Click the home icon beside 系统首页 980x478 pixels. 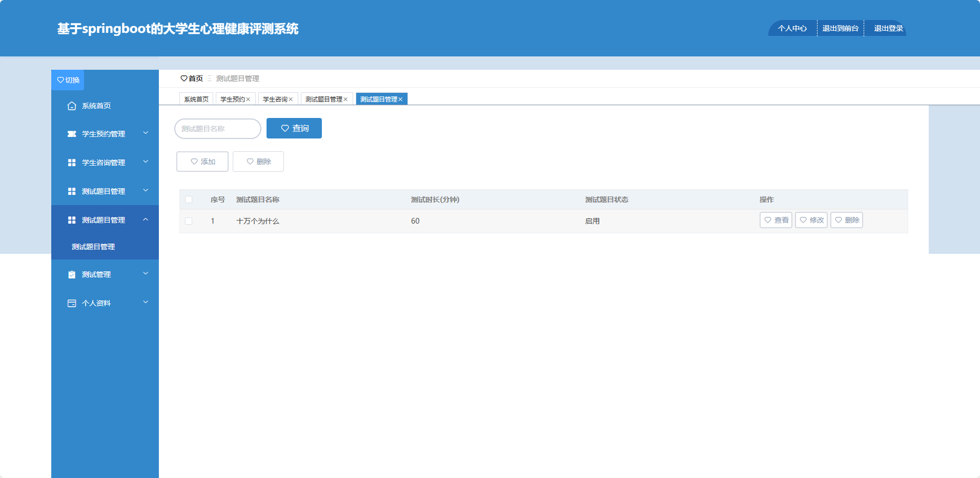click(x=72, y=106)
